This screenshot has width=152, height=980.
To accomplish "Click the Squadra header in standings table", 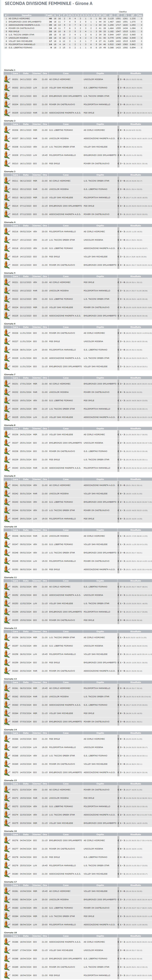I will point(26,15).
